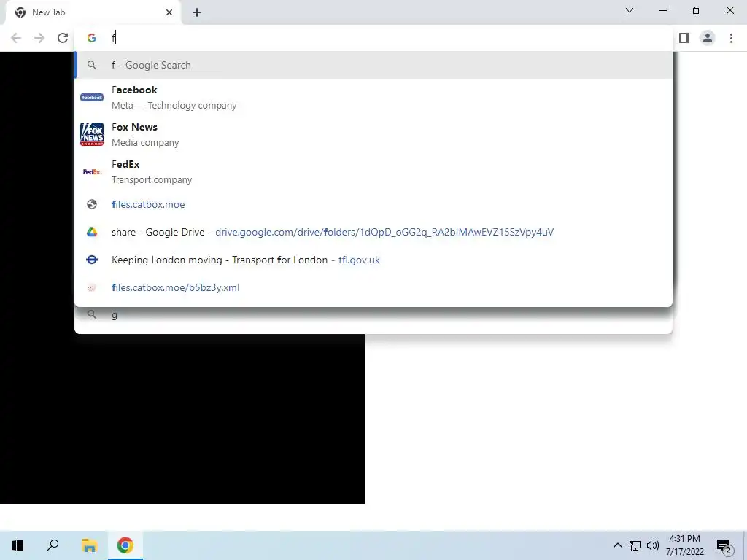Click the Chrome taskbar icon

(x=125, y=545)
